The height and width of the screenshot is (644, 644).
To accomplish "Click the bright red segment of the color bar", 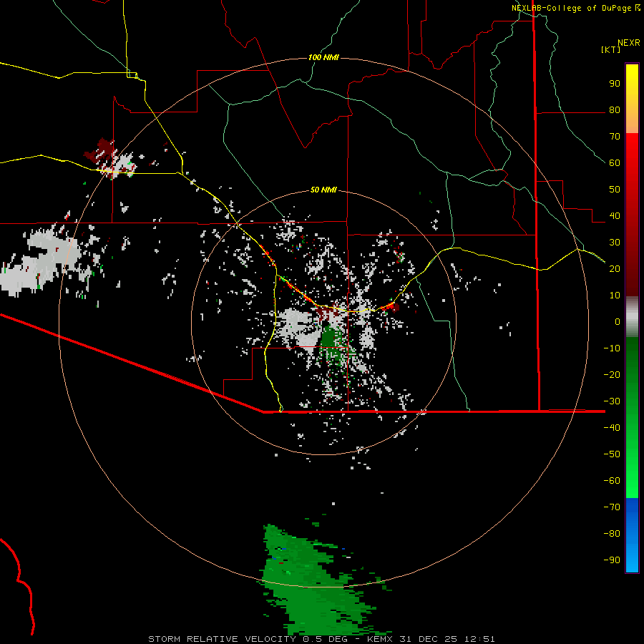I will [x=632, y=153].
